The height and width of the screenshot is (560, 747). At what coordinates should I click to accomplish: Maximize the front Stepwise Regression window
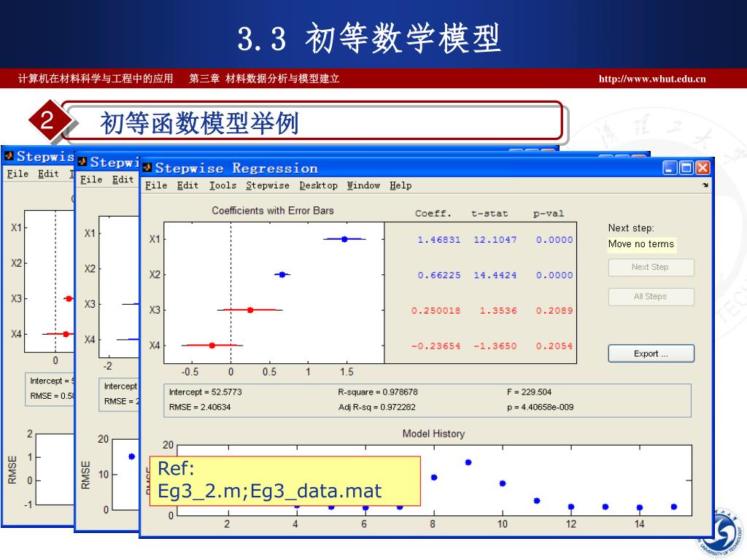(x=686, y=168)
